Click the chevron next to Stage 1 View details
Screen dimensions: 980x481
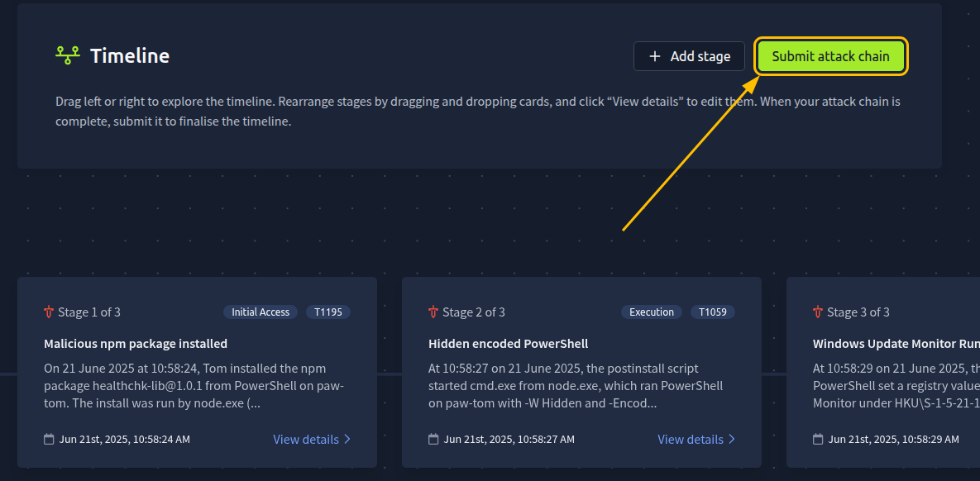point(347,439)
